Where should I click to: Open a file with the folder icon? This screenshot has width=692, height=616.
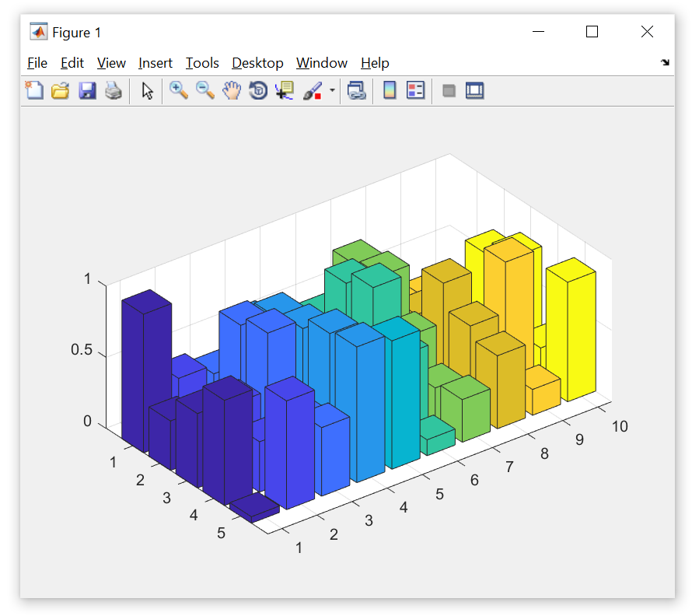[x=61, y=90]
